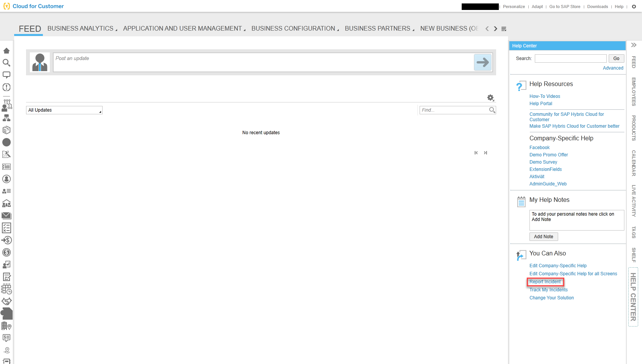
Task: Open the Help menu in top bar
Action: pyautogui.click(x=619, y=6)
